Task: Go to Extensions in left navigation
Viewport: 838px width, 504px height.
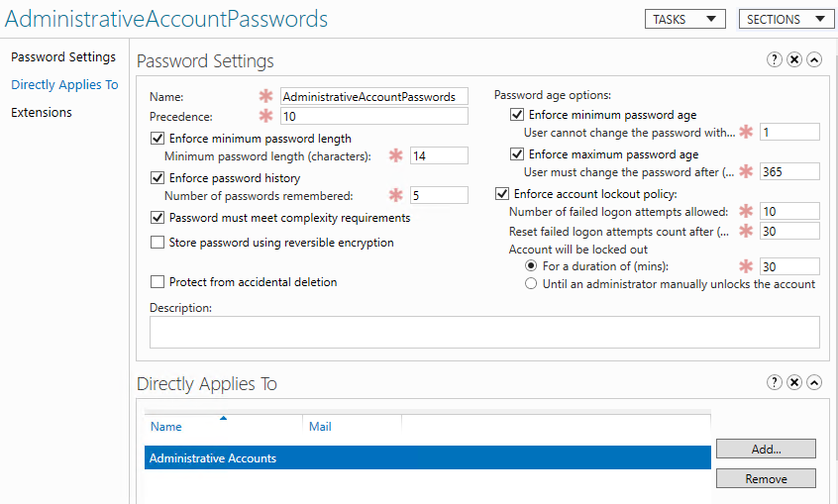Action: pos(42,113)
